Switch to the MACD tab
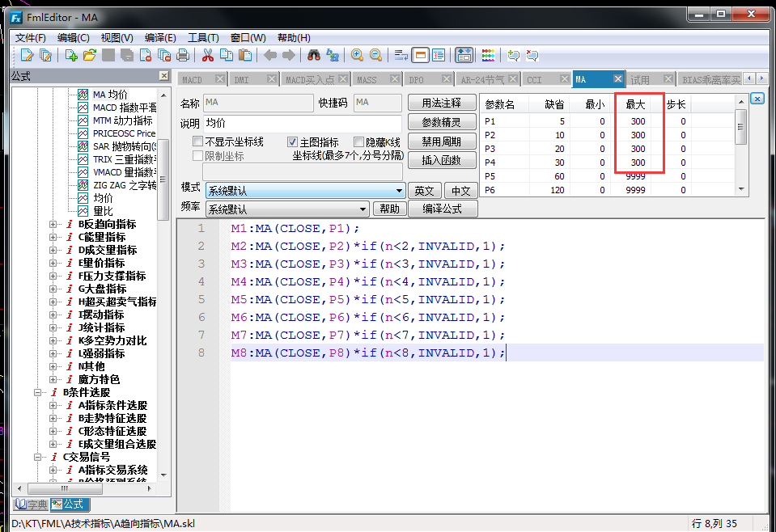Screen dimensions: 776x532 [x=193, y=80]
